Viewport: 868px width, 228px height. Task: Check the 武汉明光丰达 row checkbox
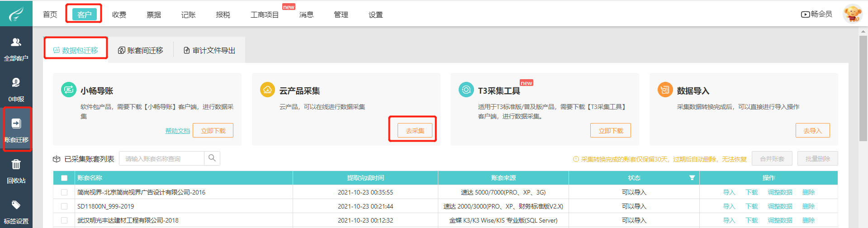64,220
